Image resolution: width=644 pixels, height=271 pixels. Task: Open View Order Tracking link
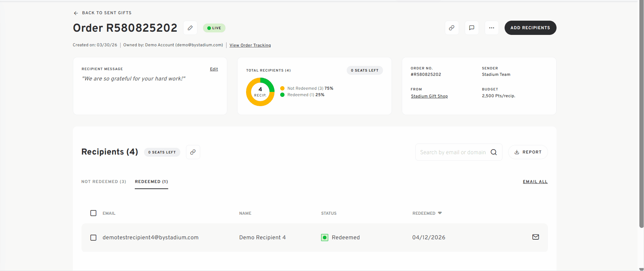click(250, 45)
